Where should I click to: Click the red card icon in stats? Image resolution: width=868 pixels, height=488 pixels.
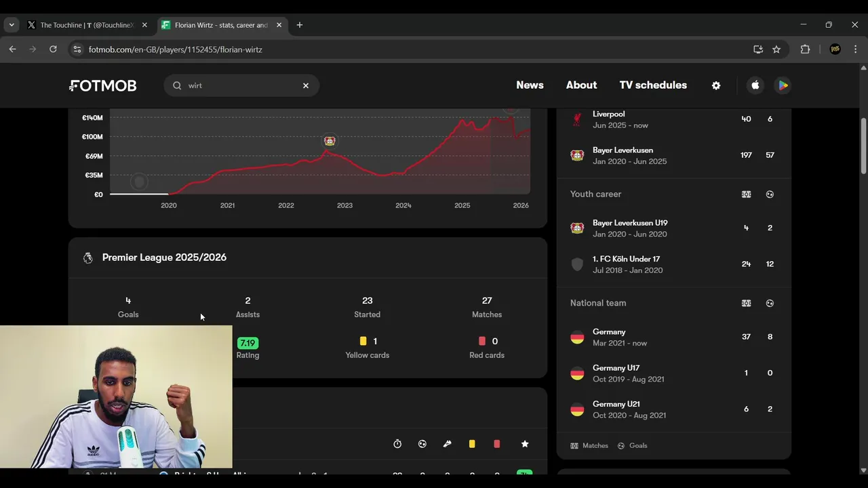pyautogui.click(x=481, y=341)
